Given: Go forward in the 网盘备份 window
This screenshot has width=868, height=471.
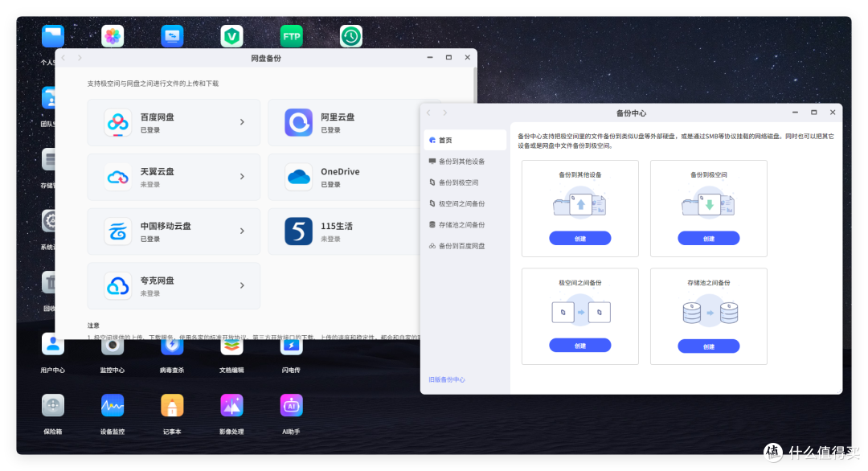Looking at the screenshot, I should pos(80,58).
